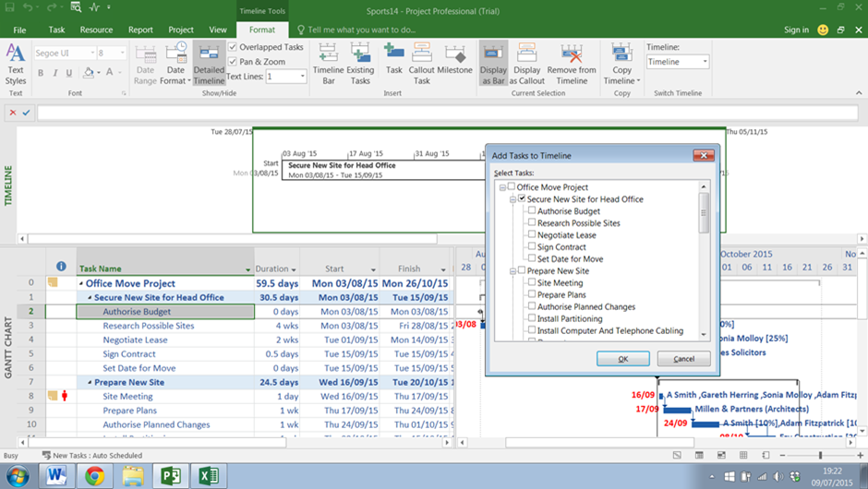
Task: Open Duration column filter dropdown
Action: coord(294,269)
